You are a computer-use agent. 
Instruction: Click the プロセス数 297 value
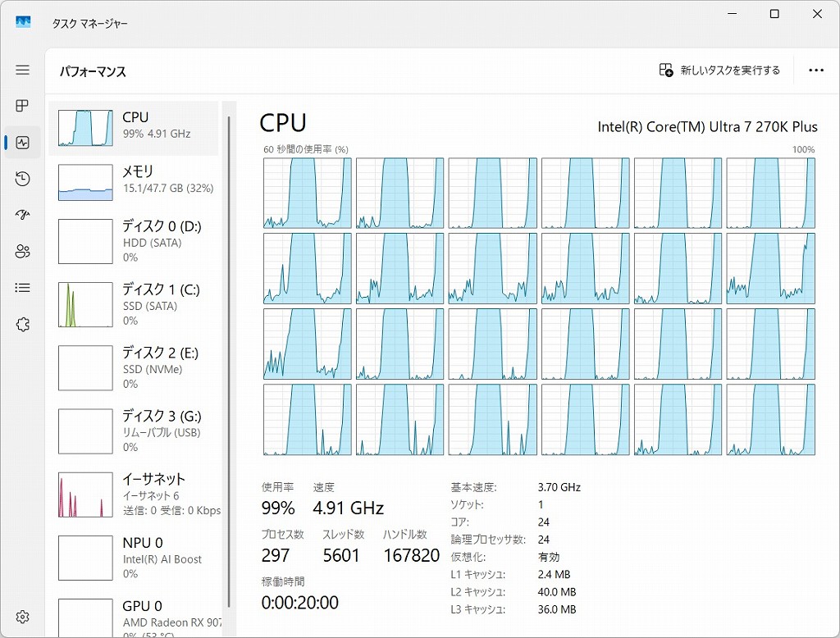click(x=276, y=555)
